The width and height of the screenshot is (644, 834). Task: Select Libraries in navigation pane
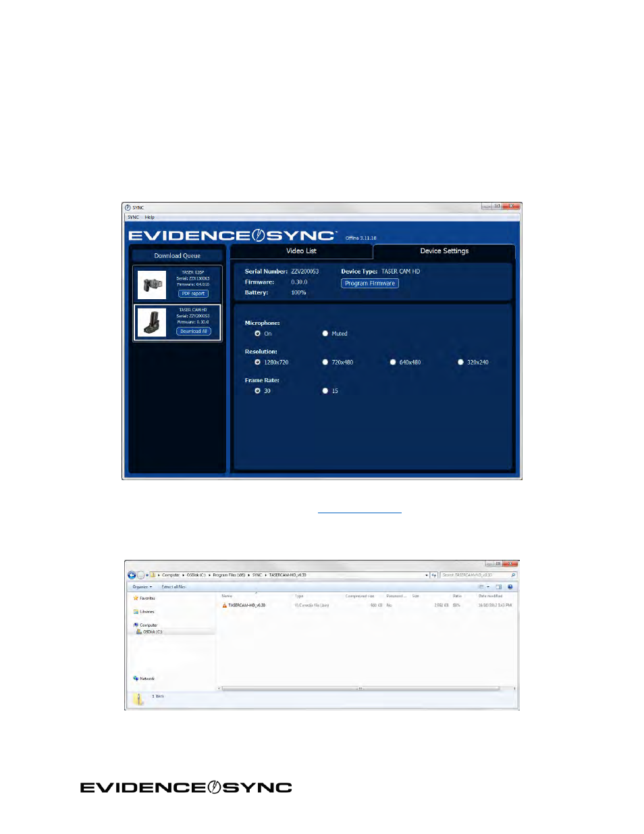144,612
